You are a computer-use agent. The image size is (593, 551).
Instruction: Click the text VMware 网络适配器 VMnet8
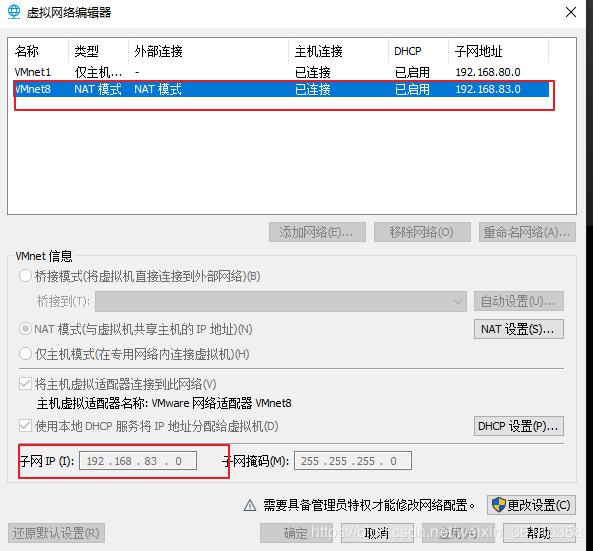tap(221, 403)
